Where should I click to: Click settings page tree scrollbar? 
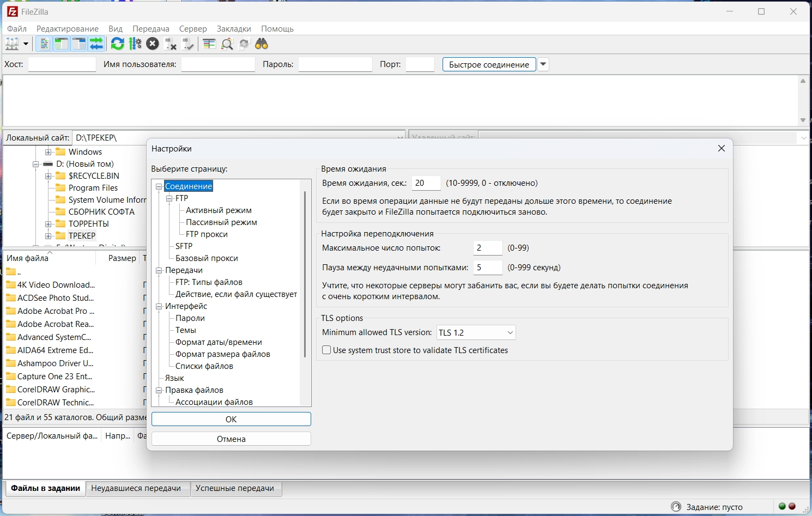(x=305, y=272)
